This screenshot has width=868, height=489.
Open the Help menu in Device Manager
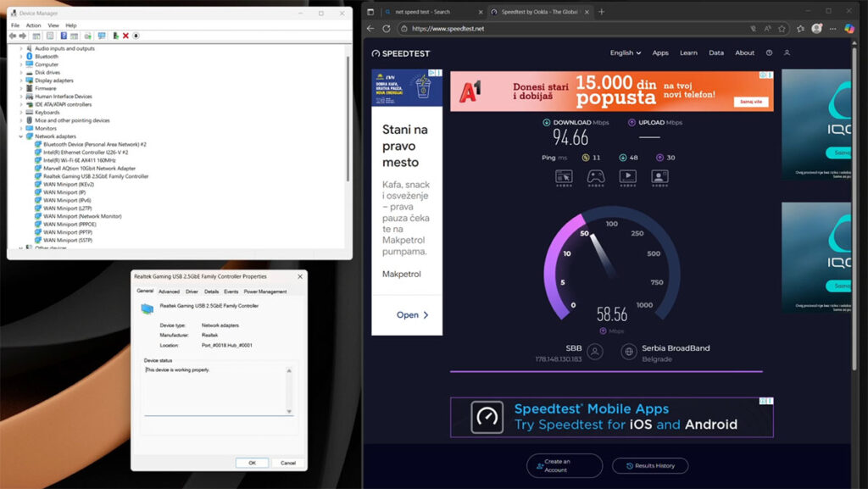click(71, 25)
